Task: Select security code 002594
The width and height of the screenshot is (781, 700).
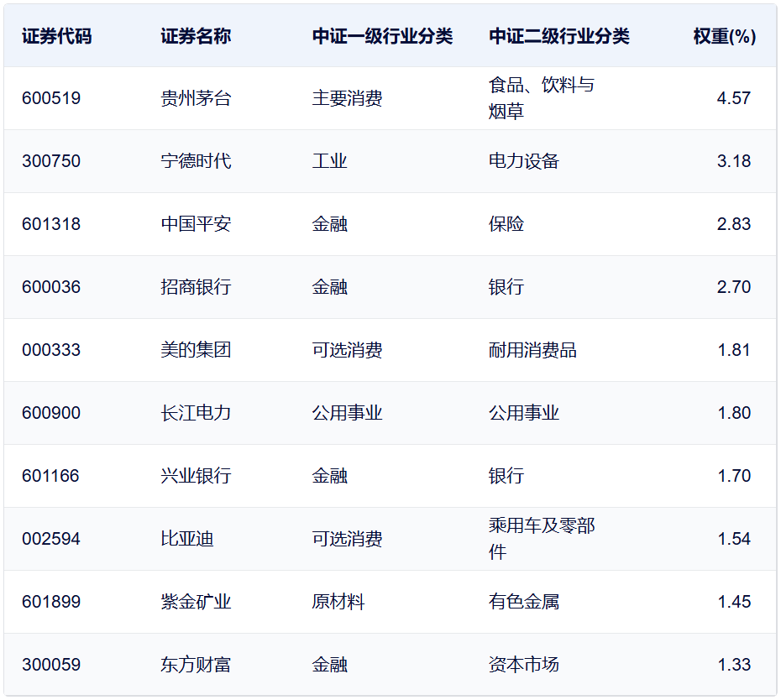Action: [51, 539]
